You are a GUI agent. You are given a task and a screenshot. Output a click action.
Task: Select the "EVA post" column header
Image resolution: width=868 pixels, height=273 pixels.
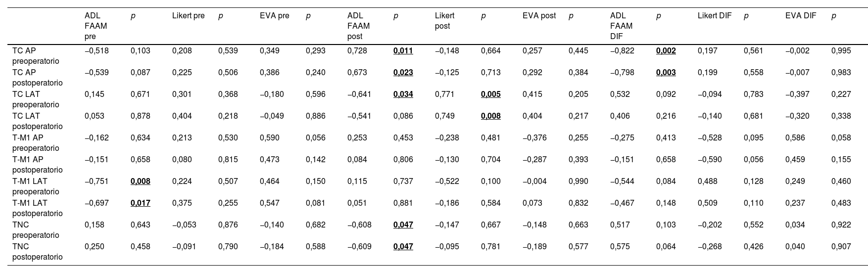tap(539, 16)
